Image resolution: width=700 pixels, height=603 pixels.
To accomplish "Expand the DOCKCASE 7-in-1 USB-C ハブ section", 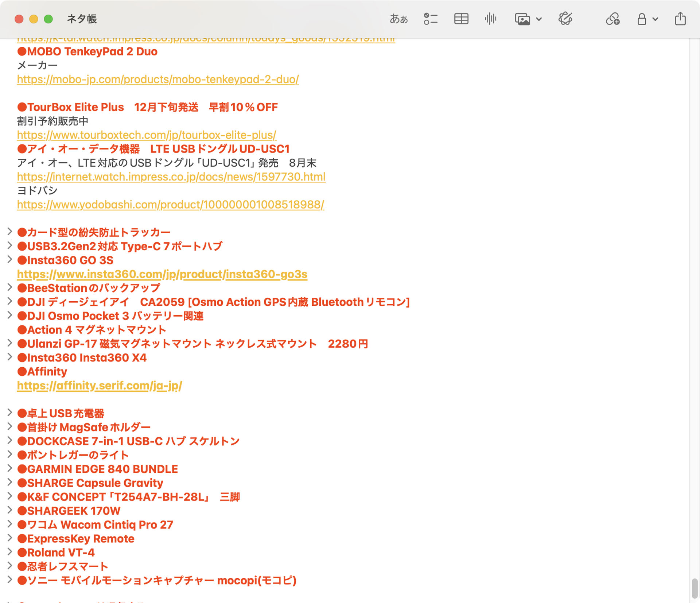I will click(10, 440).
